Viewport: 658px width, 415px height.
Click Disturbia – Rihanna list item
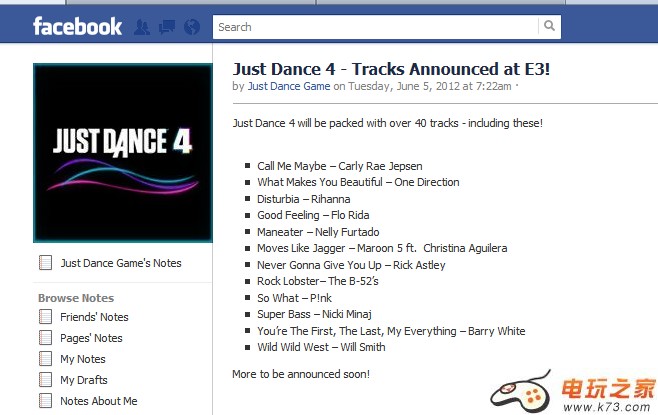[303, 199]
